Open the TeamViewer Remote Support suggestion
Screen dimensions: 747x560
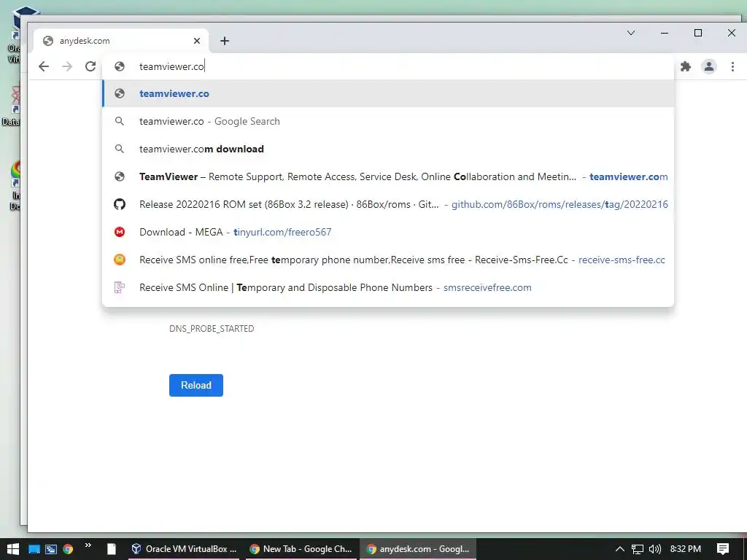pos(388,176)
